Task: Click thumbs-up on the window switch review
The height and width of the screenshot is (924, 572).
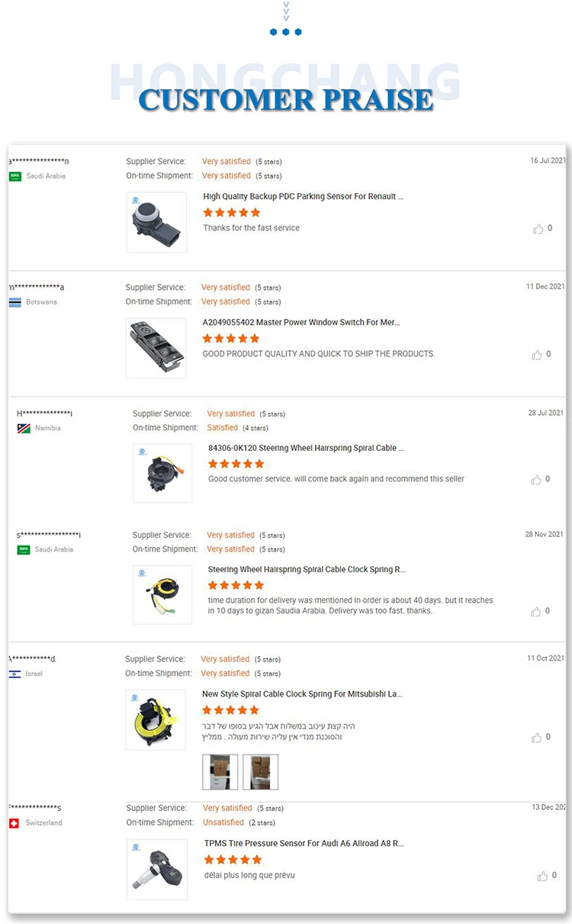Action: tap(538, 354)
